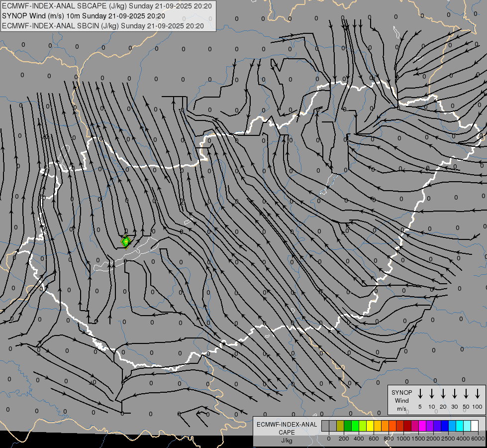487x448 pixels.
Task: Select the yellow-green CAPE colorbar swatch
Action: click(x=363, y=426)
